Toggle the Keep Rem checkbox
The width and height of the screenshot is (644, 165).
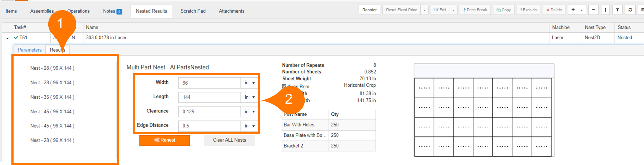[284, 86]
